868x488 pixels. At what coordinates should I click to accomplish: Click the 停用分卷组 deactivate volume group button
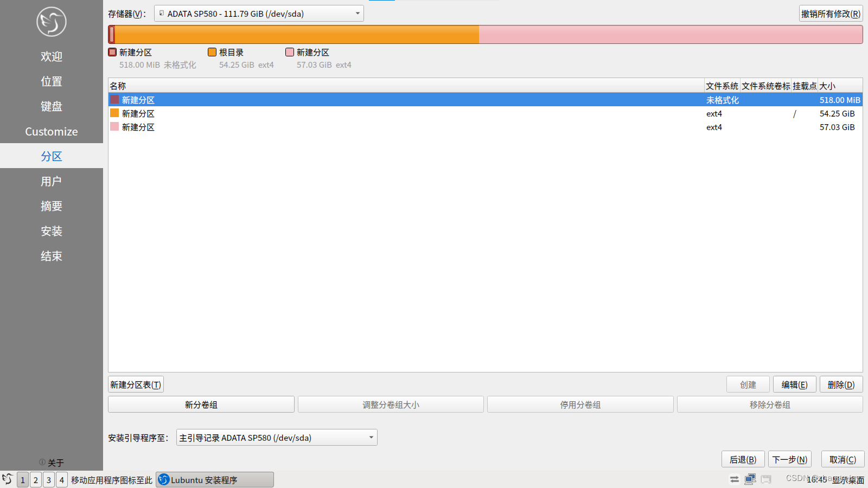(x=580, y=404)
